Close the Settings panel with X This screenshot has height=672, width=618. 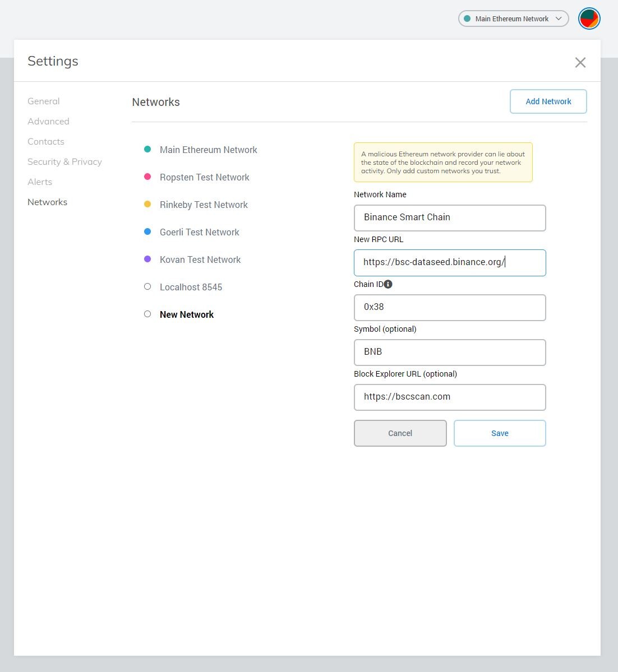point(580,63)
